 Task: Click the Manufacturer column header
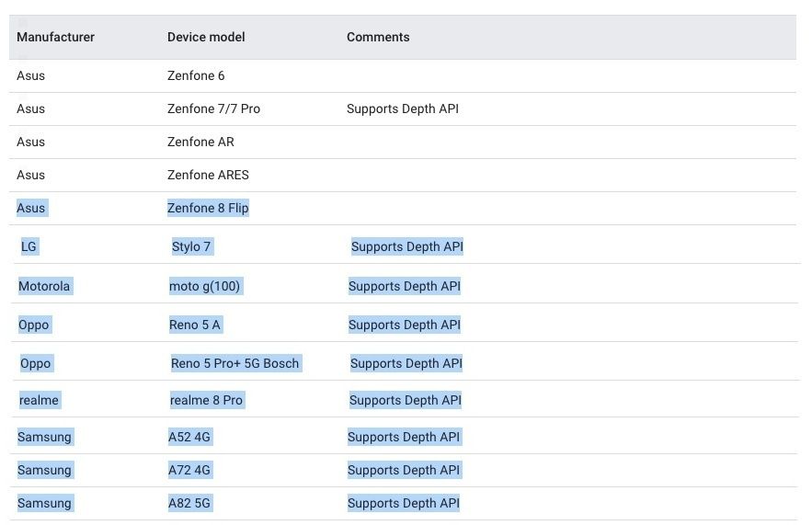pos(55,38)
